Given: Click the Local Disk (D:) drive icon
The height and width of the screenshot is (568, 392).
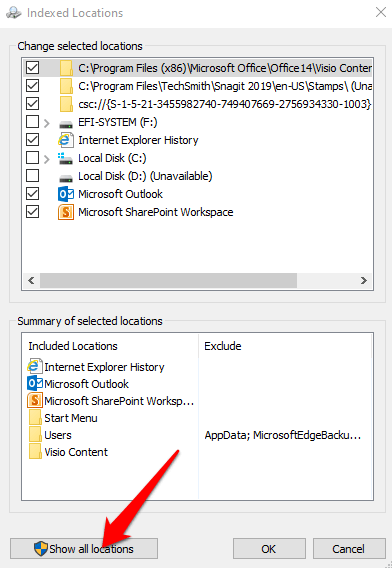Looking at the screenshot, I should coord(66,178).
